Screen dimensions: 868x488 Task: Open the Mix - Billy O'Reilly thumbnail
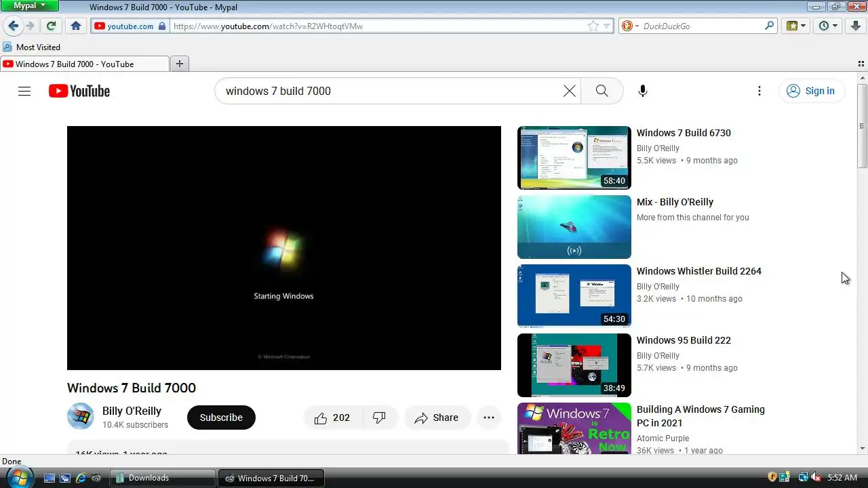pyautogui.click(x=574, y=227)
